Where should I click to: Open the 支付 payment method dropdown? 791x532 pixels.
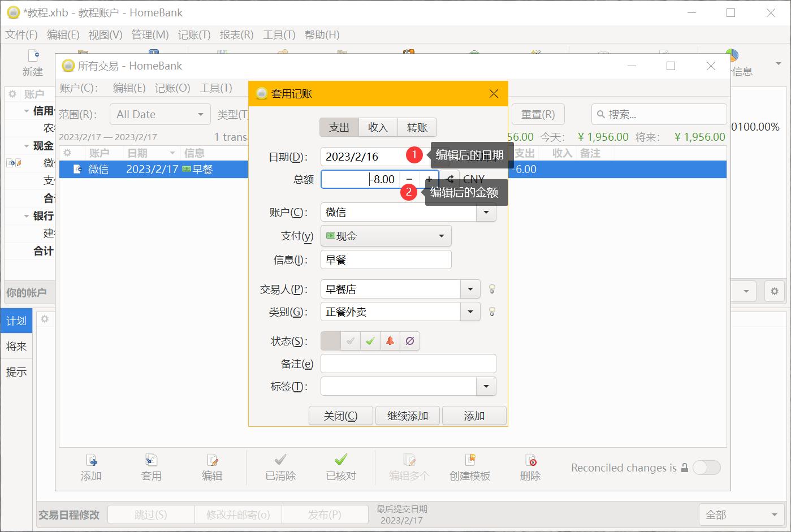tap(441, 236)
